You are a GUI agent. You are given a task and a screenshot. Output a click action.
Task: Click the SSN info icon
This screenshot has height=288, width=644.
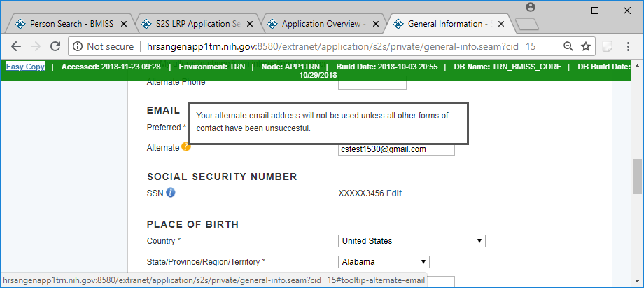(x=171, y=193)
